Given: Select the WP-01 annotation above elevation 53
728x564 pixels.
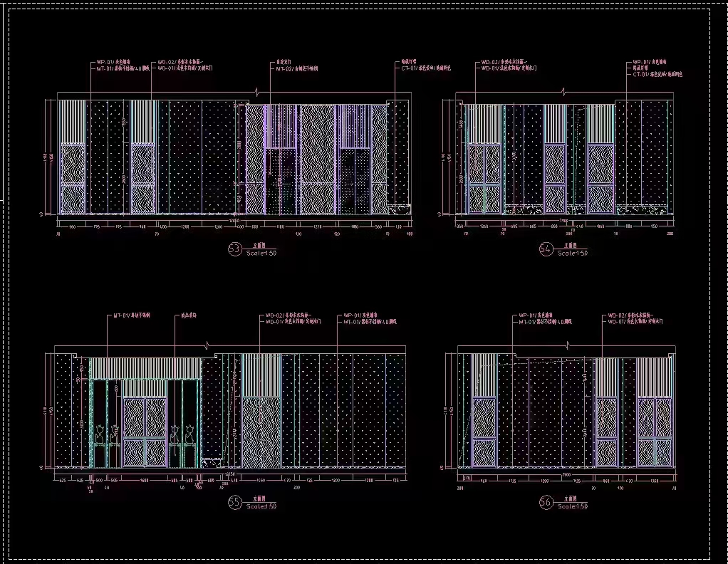Looking at the screenshot, I should point(114,63).
